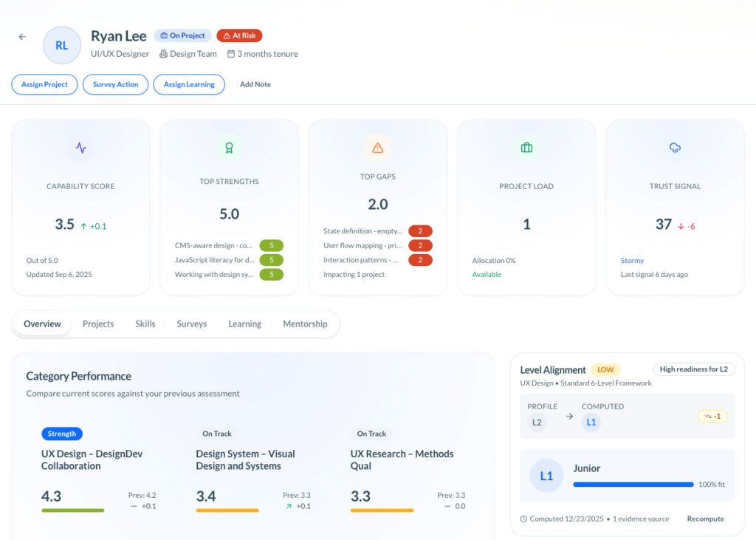The width and height of the screenshot is (756, 540).
Task: Select the Surveys tab
Action: tap(191, 324)
